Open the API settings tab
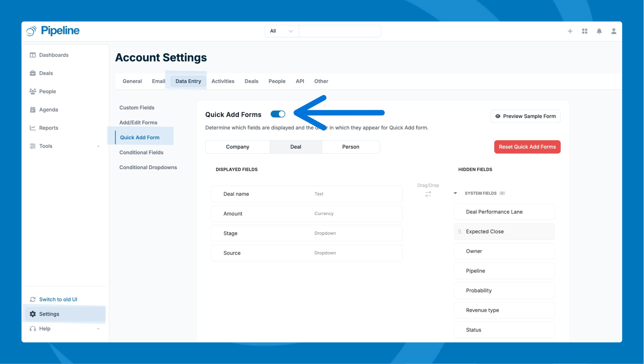This screenshot has width=644, height=364. point(300,81)
